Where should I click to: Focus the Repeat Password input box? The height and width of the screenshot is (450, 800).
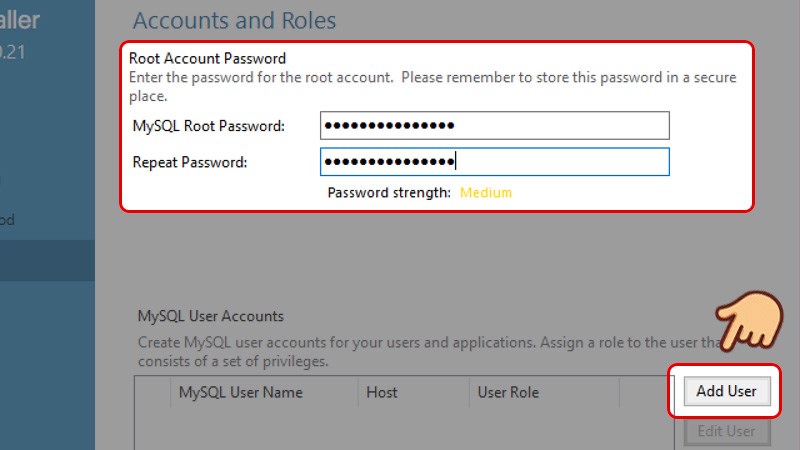(494, 162)
